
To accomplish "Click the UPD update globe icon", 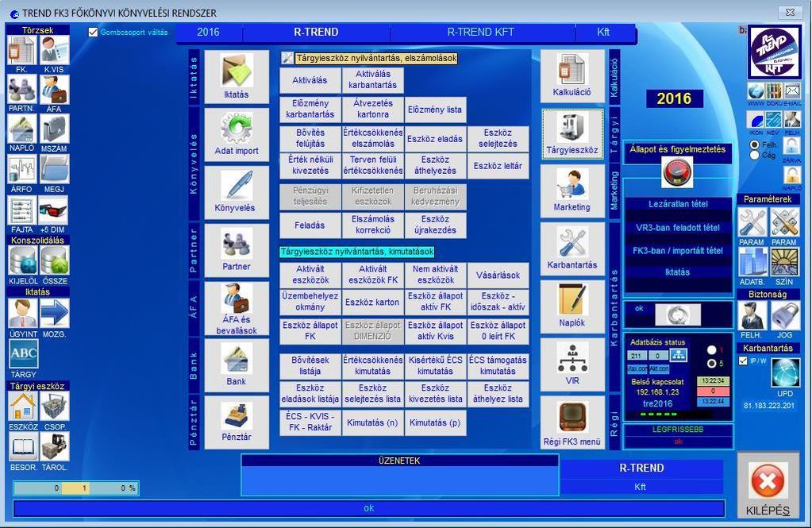I will point(785,372).
